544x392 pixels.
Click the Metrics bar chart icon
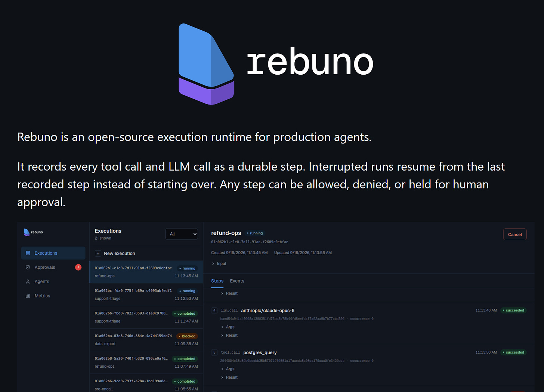click(28, 296)
